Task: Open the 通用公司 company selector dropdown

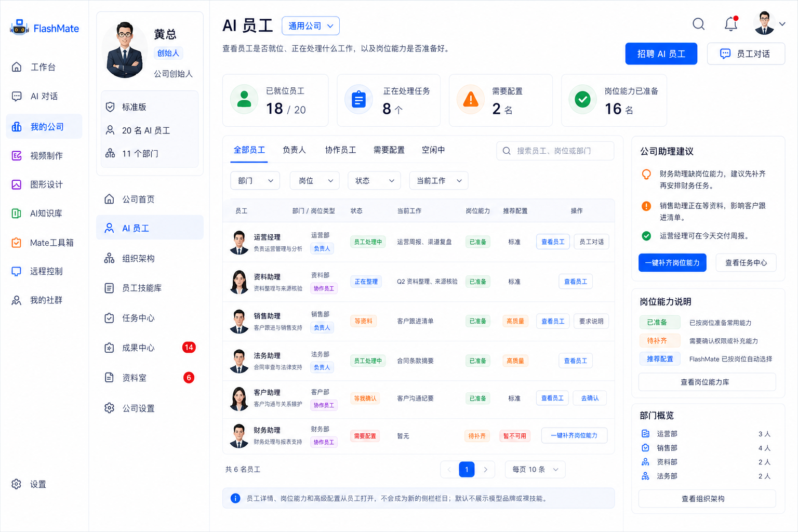Action: tap(311, 26)
